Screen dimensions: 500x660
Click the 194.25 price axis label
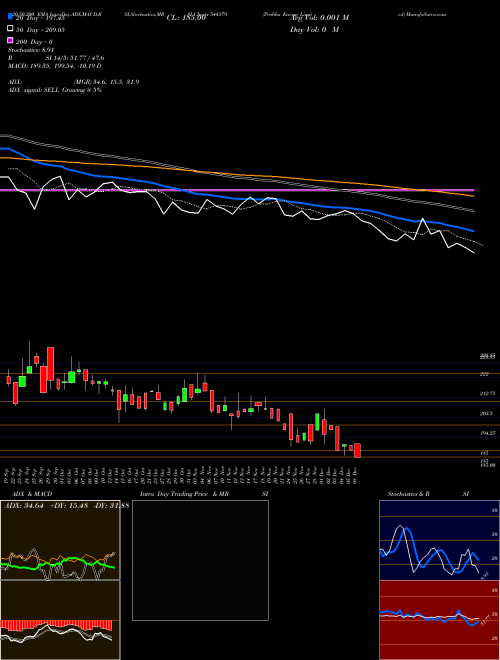[487, 433]
